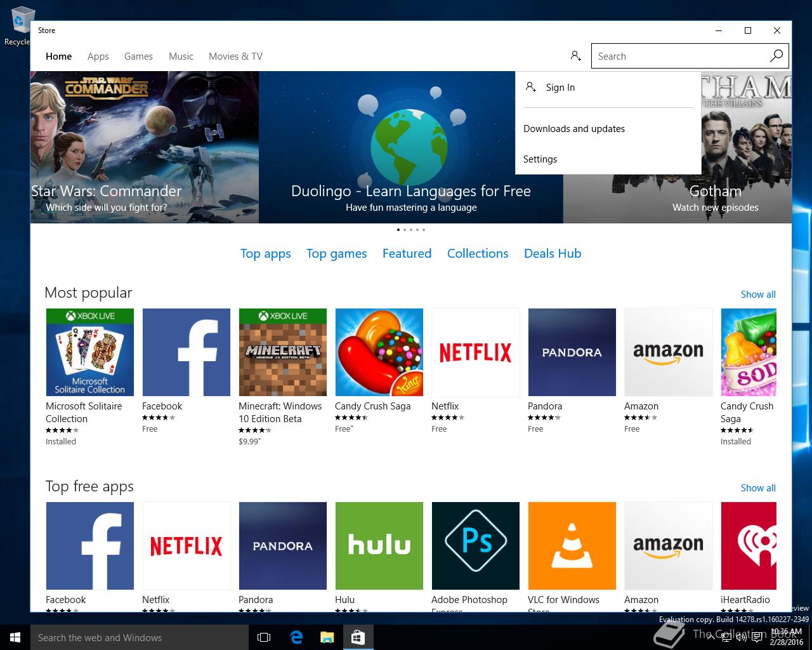The width and height of the screenshot is (812, 650).
Task: Click the search magnifier icon
Action: point(776,56)
